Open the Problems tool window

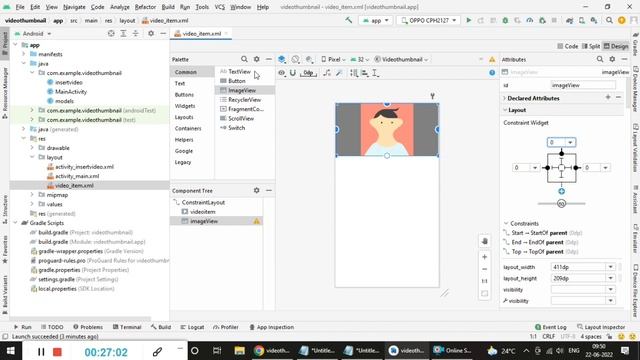pos(88,327)
